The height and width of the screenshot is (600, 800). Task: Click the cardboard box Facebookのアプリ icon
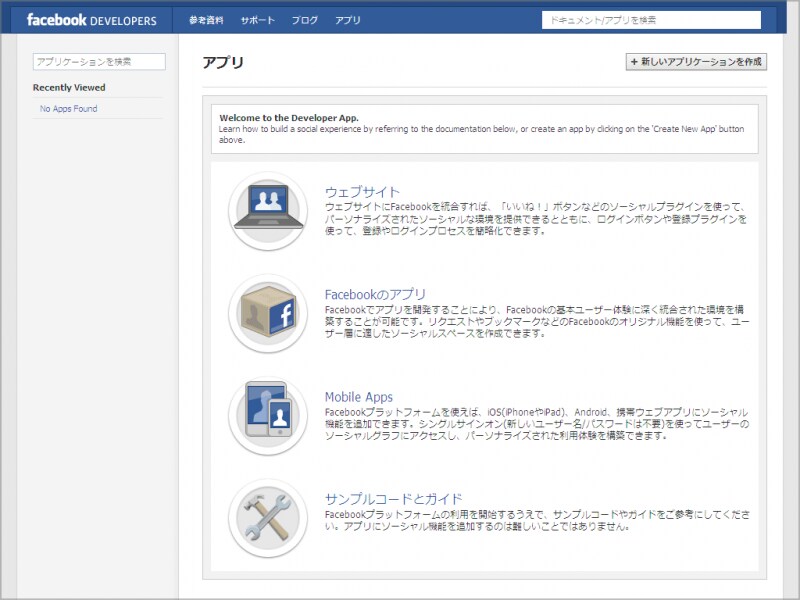[267, 313]
